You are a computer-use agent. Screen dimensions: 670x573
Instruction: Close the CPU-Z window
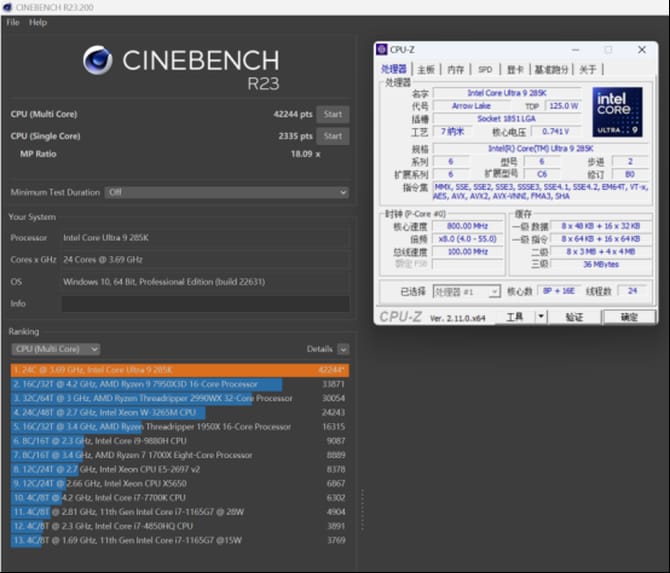[x=641, y=49]
